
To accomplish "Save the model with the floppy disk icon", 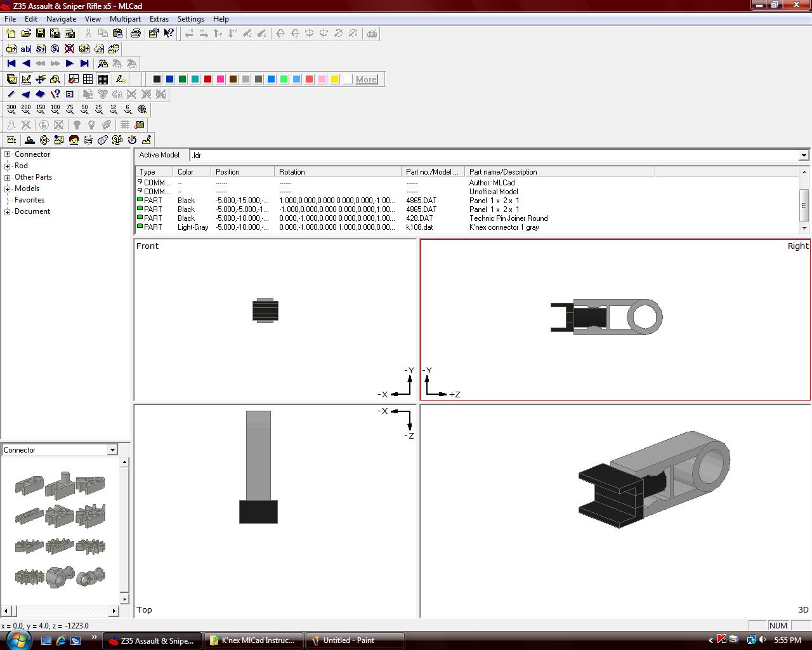I will tap(41, 34).
